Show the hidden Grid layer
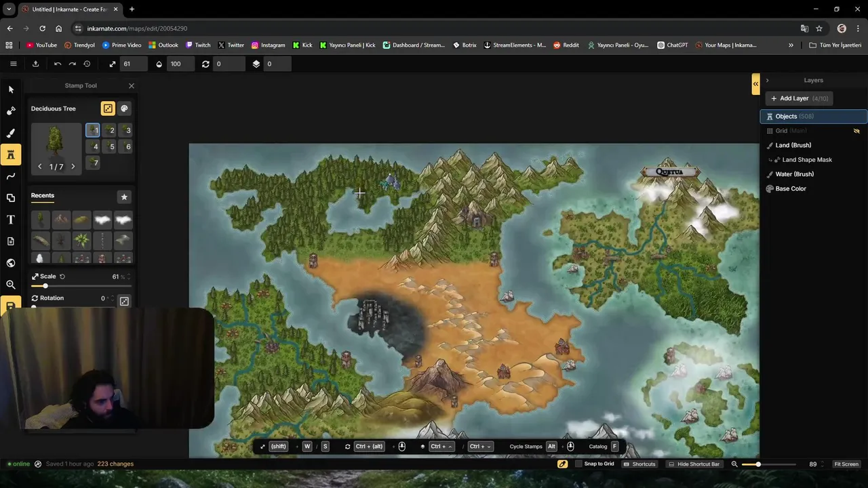The height and width of the screenshot is (488, 868). coord(856,131)
